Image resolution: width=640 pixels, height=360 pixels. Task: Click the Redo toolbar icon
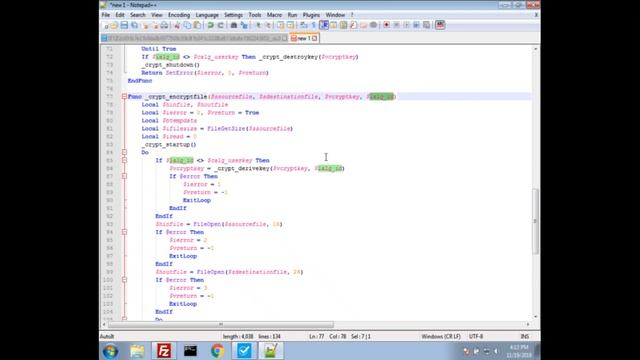[x=220, y=25]
